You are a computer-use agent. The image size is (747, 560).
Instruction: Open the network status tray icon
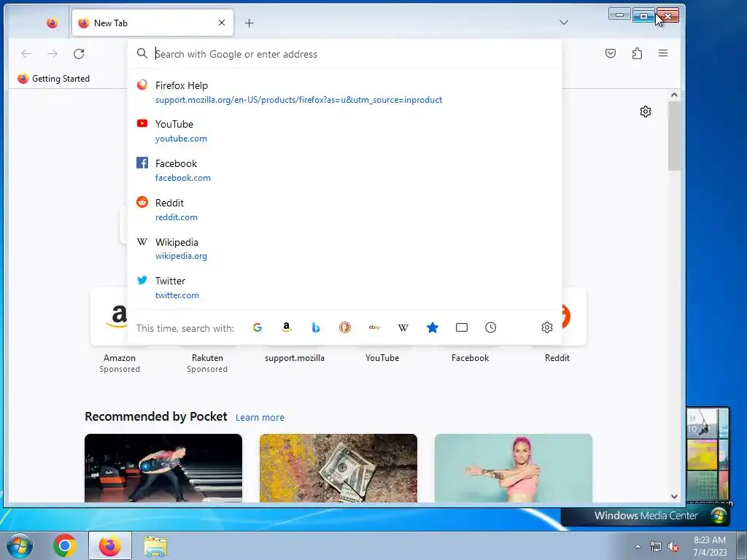tap(656, 546)
